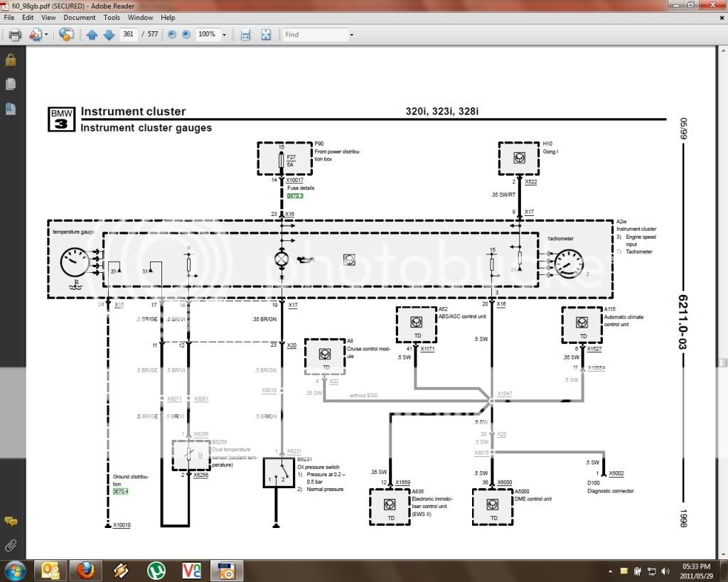Click the document and files toolbar icon
The height and width of the screenshot is (582, 728).
[x=36, y=34]
